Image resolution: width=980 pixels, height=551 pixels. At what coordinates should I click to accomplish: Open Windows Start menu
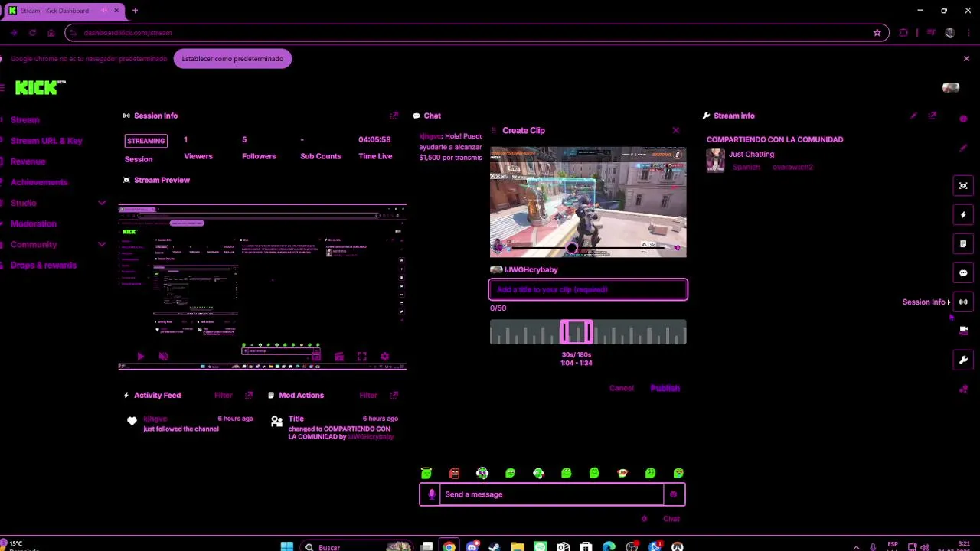click(286, 546)
